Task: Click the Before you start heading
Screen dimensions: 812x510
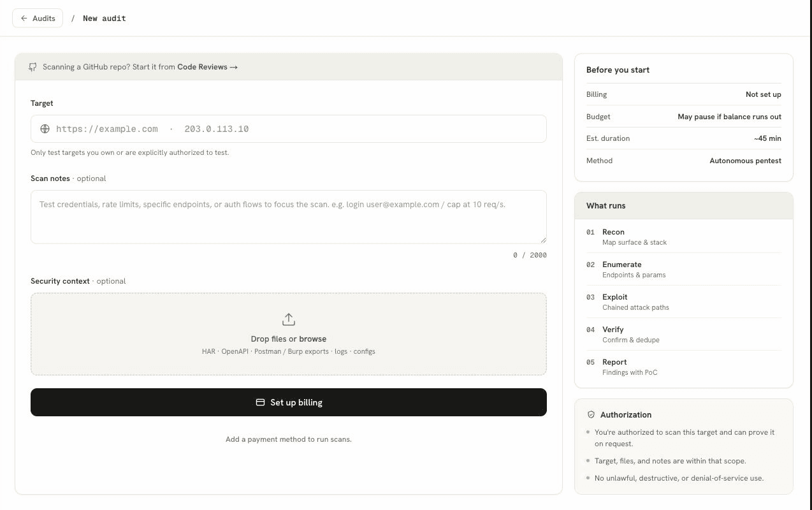Action: coord(618,70)
